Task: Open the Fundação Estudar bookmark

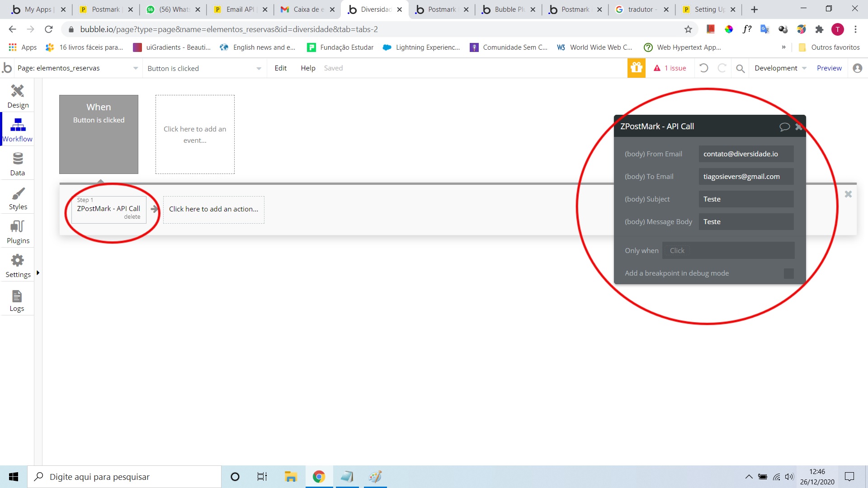Action: [x=340, y=47]
